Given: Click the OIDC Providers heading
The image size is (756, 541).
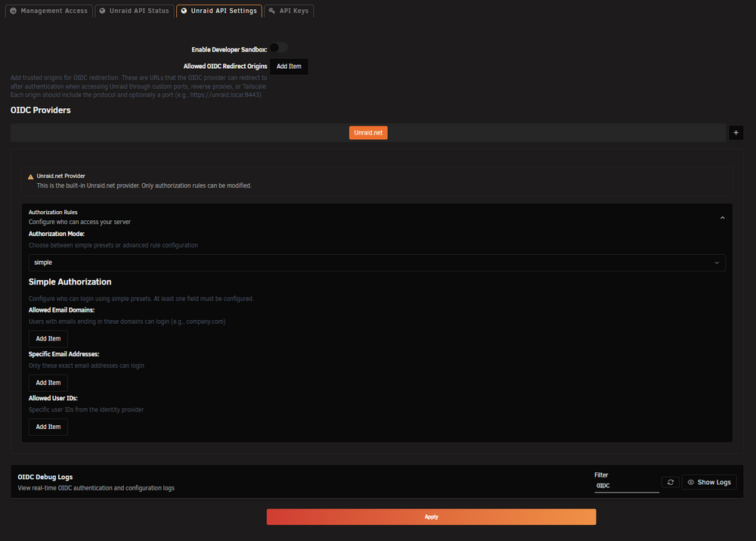Looking at the screenshot, I should point(41,110).
